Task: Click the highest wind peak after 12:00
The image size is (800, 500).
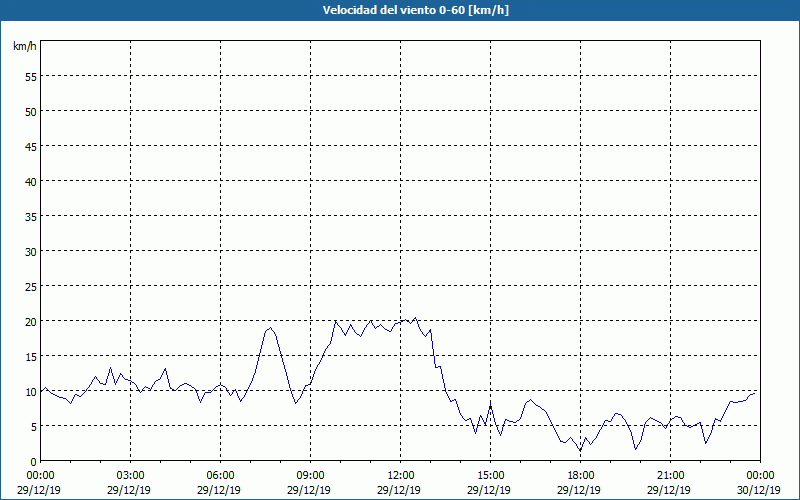Action: [415, 318]
